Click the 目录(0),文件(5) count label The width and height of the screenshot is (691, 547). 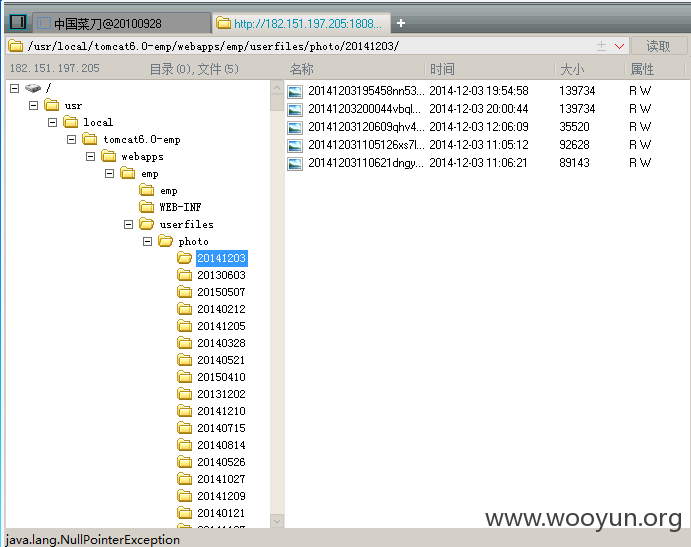[194, 69]
